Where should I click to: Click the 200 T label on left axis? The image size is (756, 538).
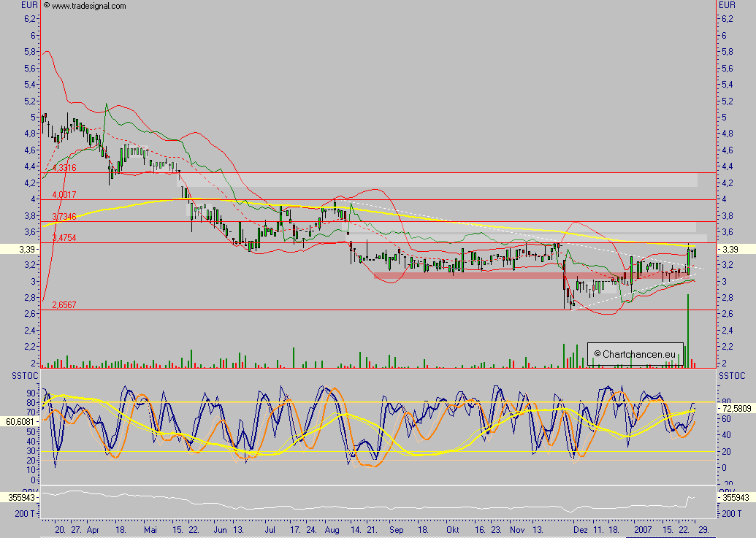(25, 513)
